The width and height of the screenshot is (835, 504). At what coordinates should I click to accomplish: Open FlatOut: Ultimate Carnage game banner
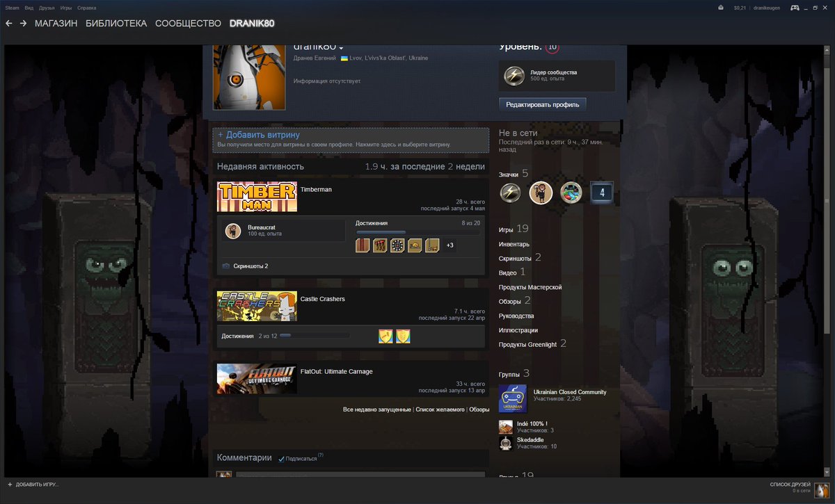click(257, 379)
